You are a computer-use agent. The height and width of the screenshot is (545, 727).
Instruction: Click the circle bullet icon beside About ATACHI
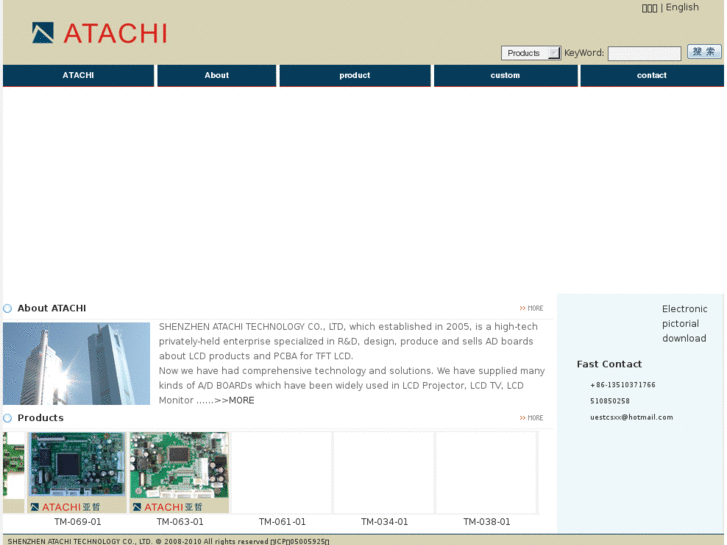coord(7,308)
